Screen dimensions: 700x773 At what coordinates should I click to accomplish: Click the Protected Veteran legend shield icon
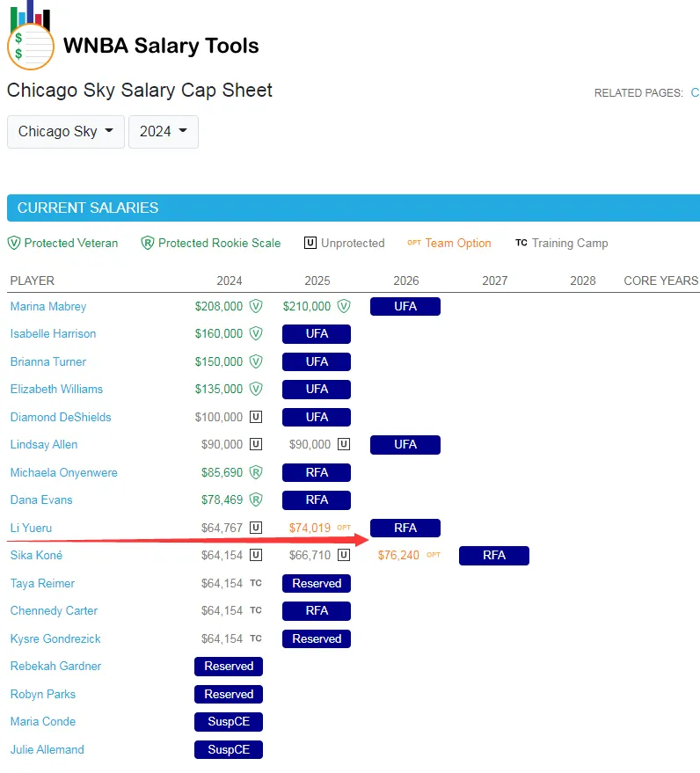point(14,243)
